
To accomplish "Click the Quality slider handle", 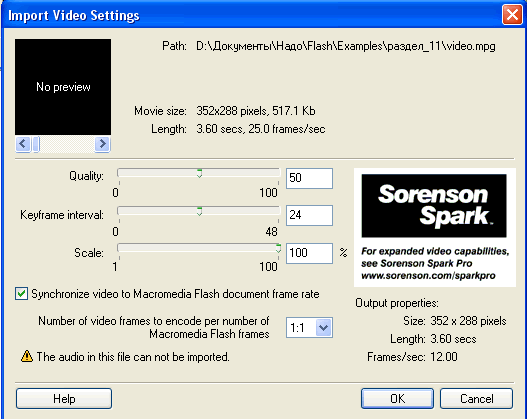I will [199, 173].
